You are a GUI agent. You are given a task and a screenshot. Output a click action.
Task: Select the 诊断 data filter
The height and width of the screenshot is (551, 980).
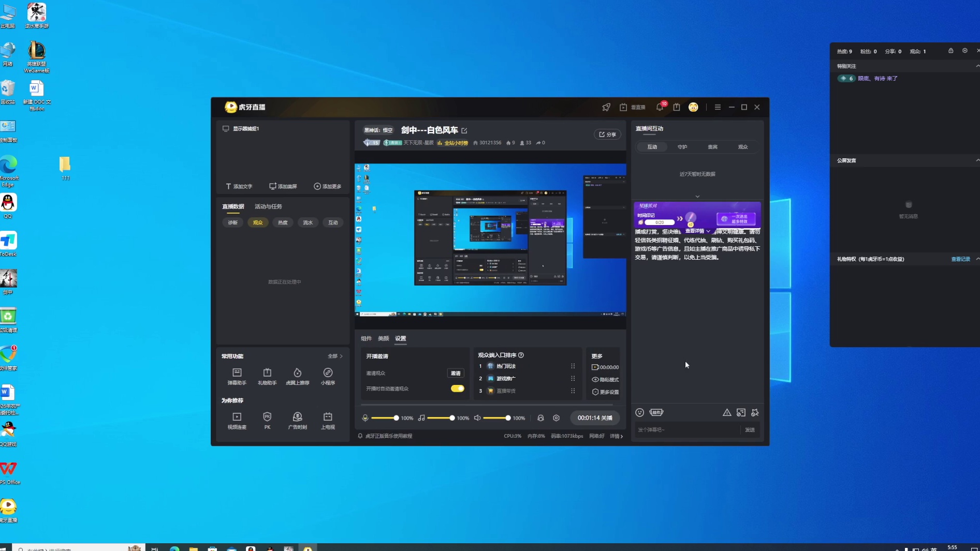pyautogui.click(x=233, y=222)
